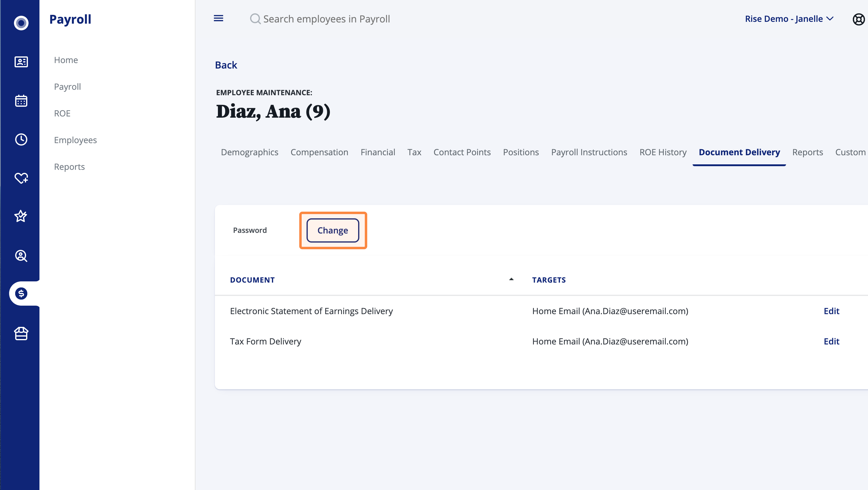This screenshot has height=490, width=868.
Task: Click the Diaz, Ana (9) employee name heading
Action: [273, 111]
